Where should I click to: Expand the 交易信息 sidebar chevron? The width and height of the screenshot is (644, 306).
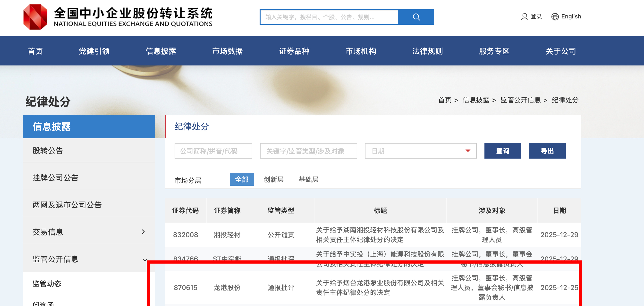click(x=143, y=232)
